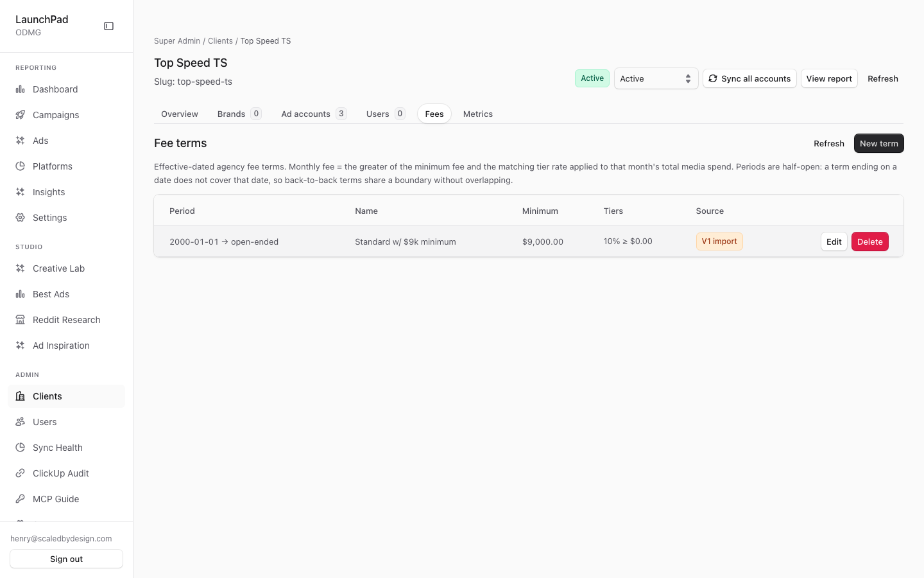
Task: Open ClickUp Audit
Action: [67, 473]
